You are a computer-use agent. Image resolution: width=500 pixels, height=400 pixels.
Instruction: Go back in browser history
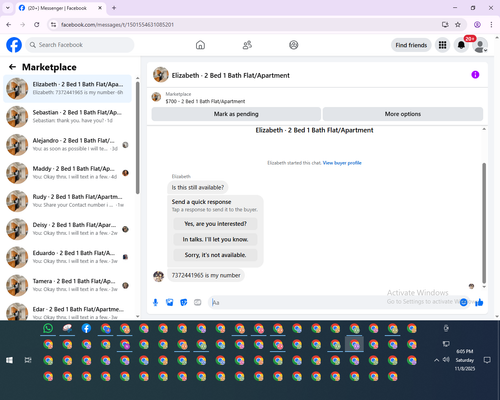coord(9,24)
